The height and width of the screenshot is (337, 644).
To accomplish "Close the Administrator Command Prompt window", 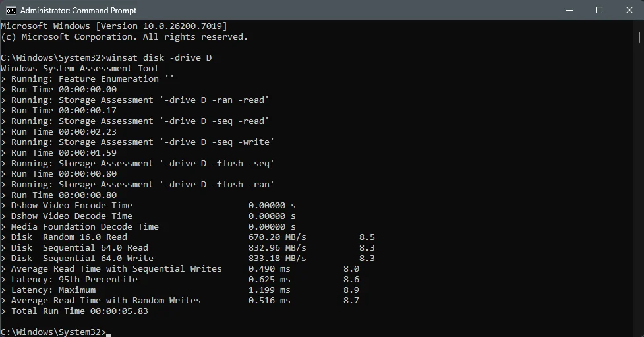I will (x=629, y=11).
